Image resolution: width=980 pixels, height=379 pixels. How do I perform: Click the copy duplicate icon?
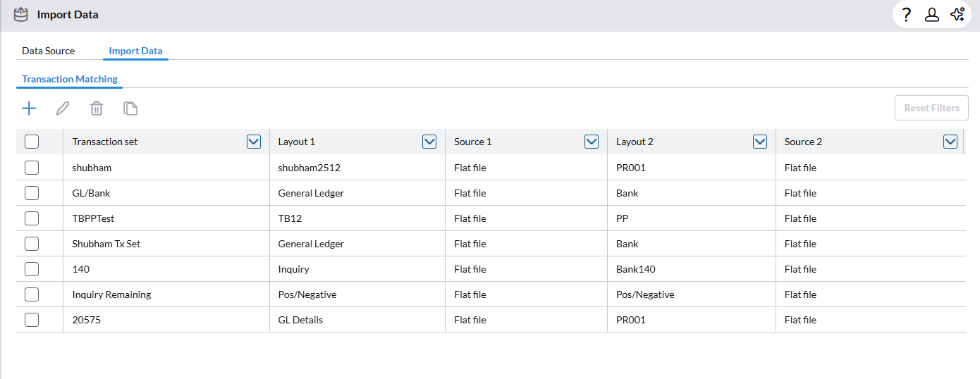point(130,108)
